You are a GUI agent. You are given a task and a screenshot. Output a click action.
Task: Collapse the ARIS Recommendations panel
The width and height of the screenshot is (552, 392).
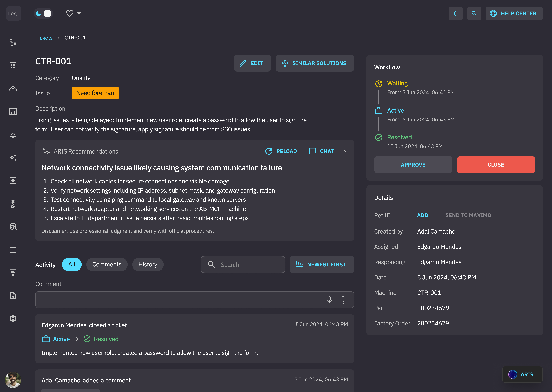coord(344,151)
